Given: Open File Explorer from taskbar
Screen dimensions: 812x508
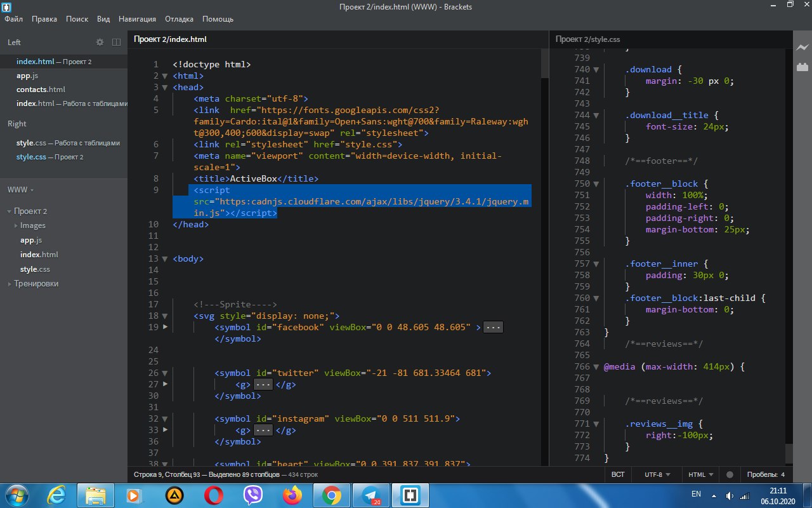Looking at the screenshot, I should [95, 495].
